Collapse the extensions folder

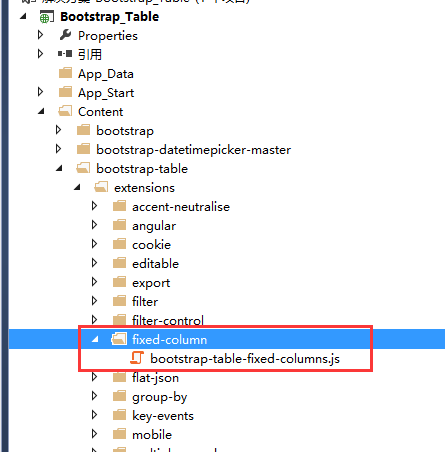click(77, 187)
